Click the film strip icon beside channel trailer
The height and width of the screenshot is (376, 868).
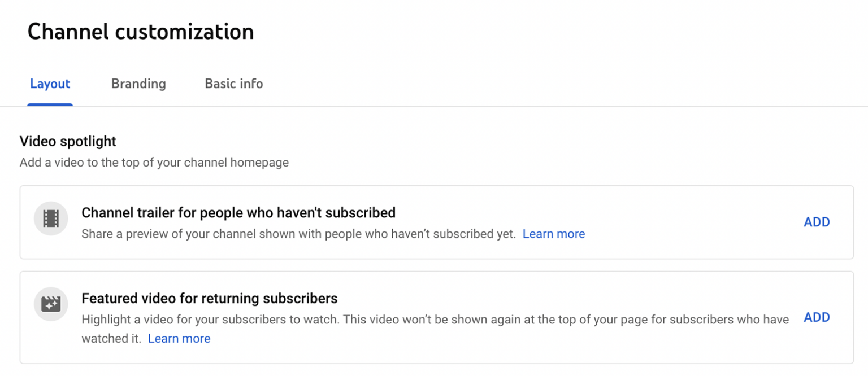coord(50,218)
